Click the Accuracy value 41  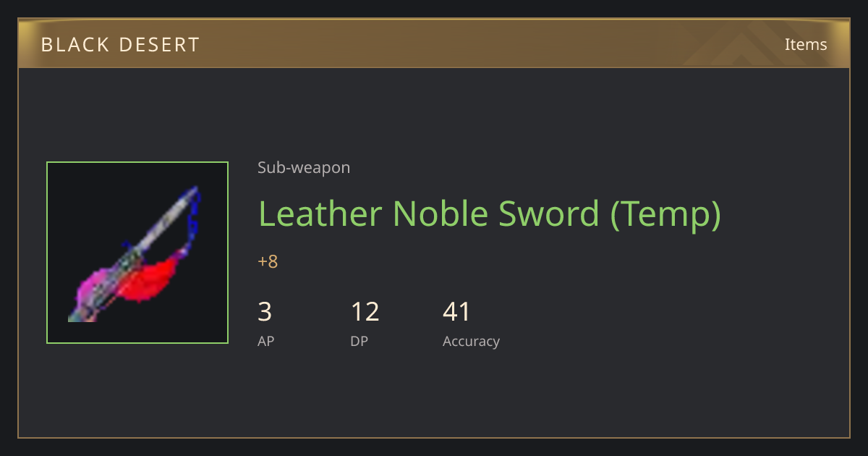coord(456,311)
